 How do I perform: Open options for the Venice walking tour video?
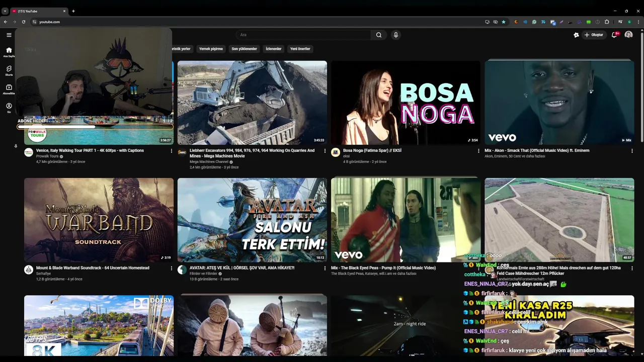click(171, 151)
